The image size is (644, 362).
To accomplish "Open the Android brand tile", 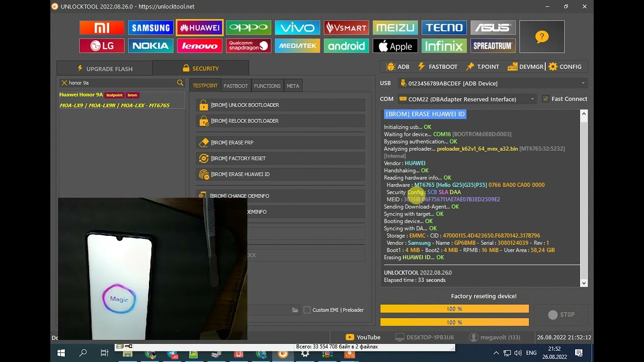I will point(346,46).
